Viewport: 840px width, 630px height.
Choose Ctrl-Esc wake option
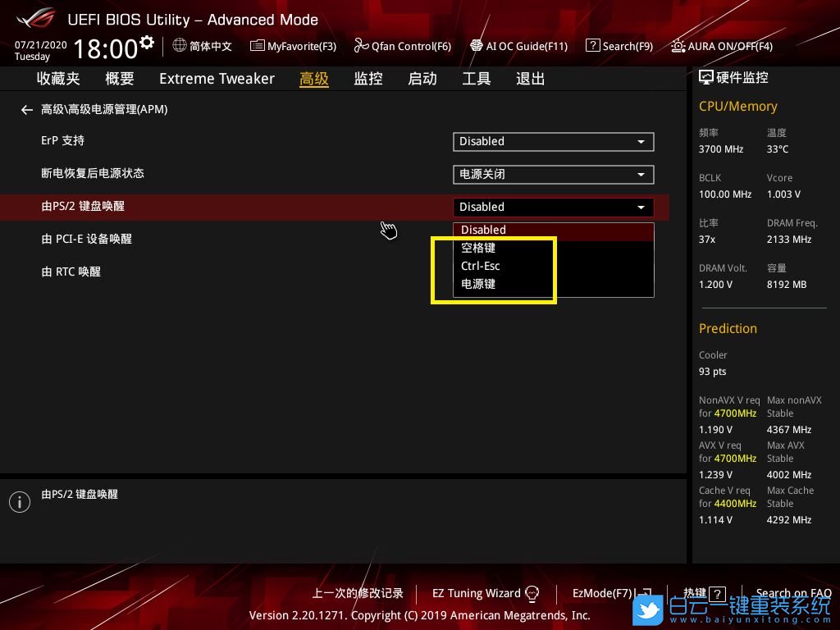481,266
